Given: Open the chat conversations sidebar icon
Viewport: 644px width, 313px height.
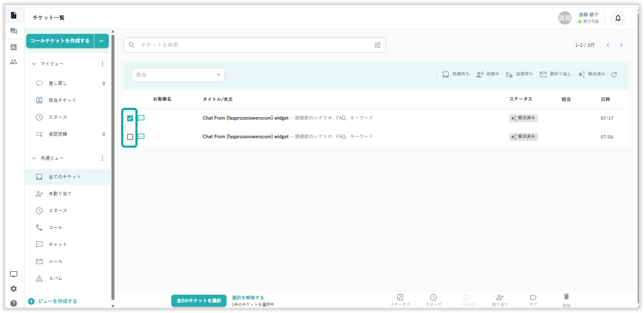Looking at the screenshot, I should (x=14, y=31).
